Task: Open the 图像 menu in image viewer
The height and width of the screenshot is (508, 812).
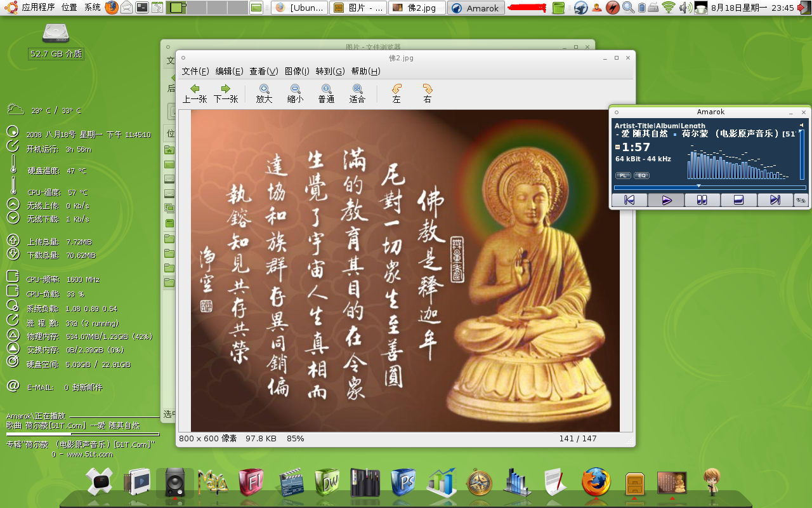Action: (x=297, y=71)
